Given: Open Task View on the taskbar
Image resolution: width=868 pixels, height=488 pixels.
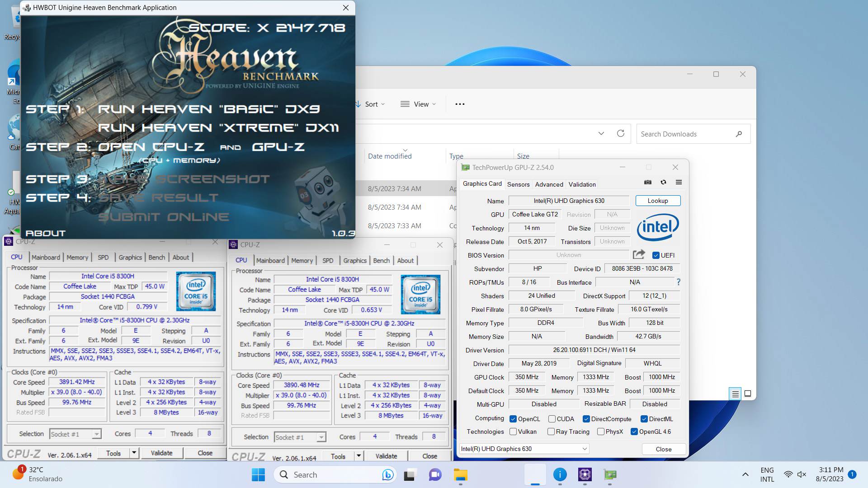Looking at the screenshot, I should point(410,475).
